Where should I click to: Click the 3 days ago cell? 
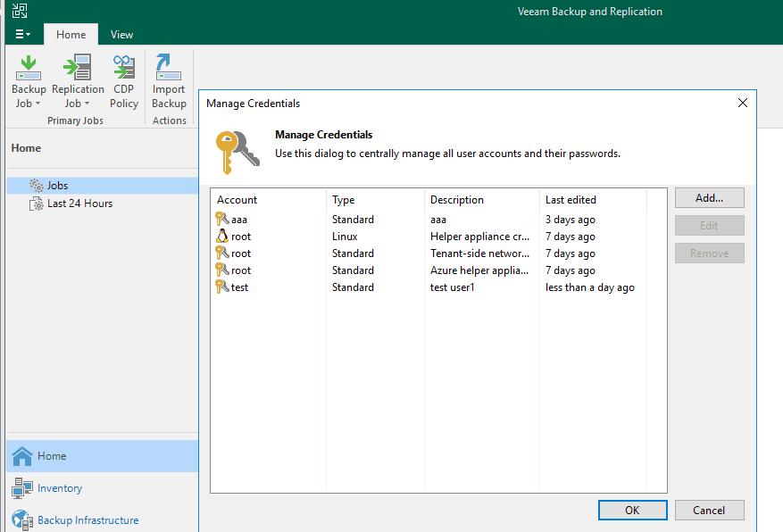pyautogui.click(x=571, y=220)
